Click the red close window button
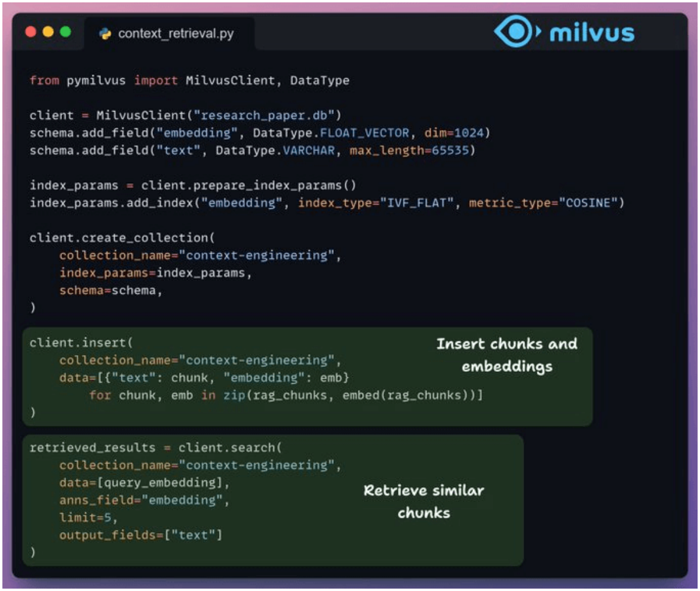700x591 pixels. (31, 32)
